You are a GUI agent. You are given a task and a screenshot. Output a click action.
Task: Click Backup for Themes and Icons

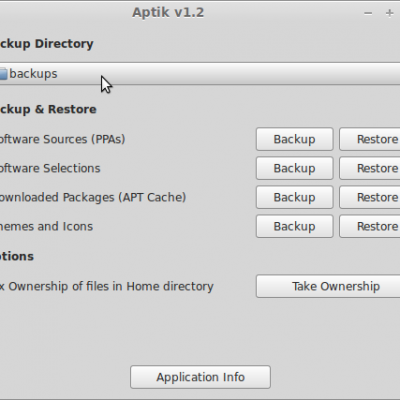coord(295,226)
